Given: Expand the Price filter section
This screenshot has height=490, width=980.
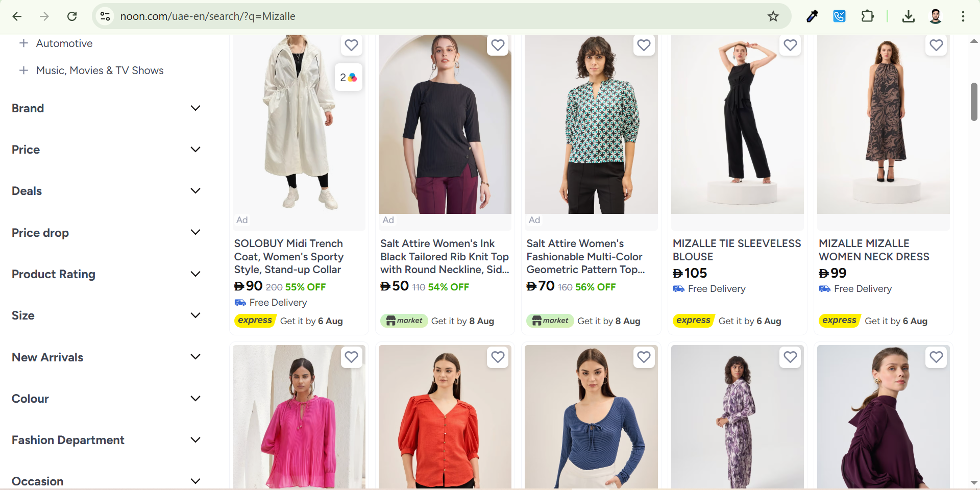Looking at the screenshot, I should (x=195, y=150).
